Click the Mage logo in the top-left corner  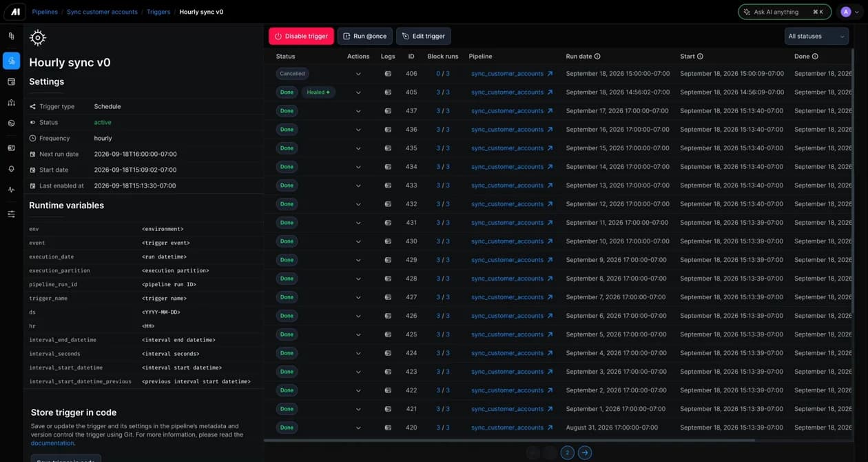15,12
